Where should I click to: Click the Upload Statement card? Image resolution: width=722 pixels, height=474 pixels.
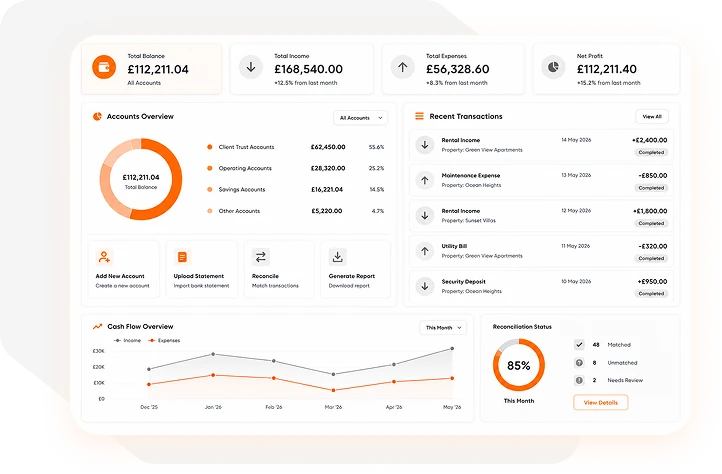tap(202, 269)
